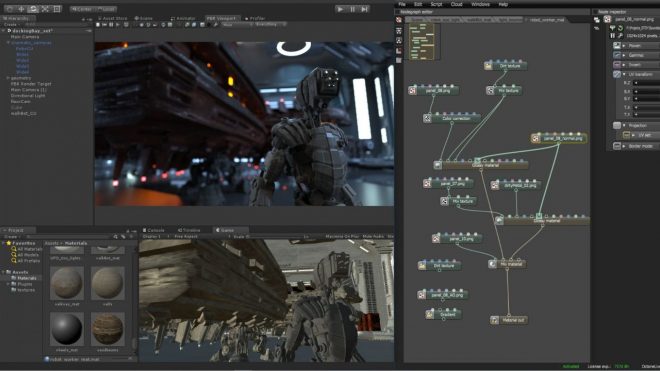Open the Profiler tab

pyautogui.click(x=255, y=19)
